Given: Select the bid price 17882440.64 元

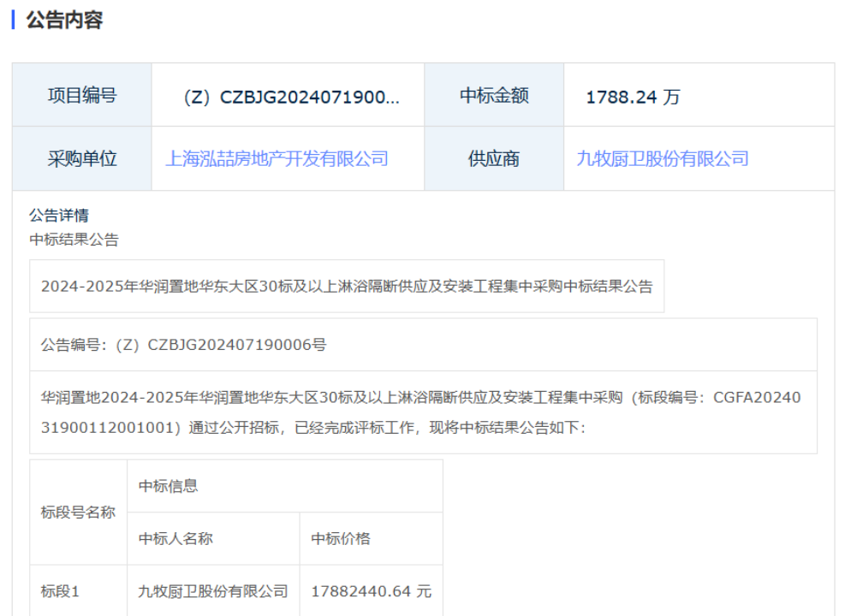Looking at the screenshot, I should (372, 591).
